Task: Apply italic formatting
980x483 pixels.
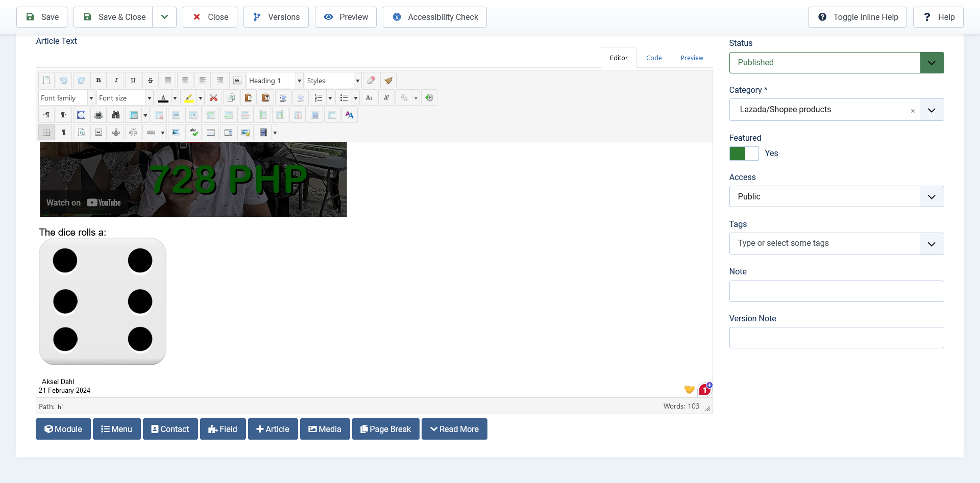Action: coord(116,80)
